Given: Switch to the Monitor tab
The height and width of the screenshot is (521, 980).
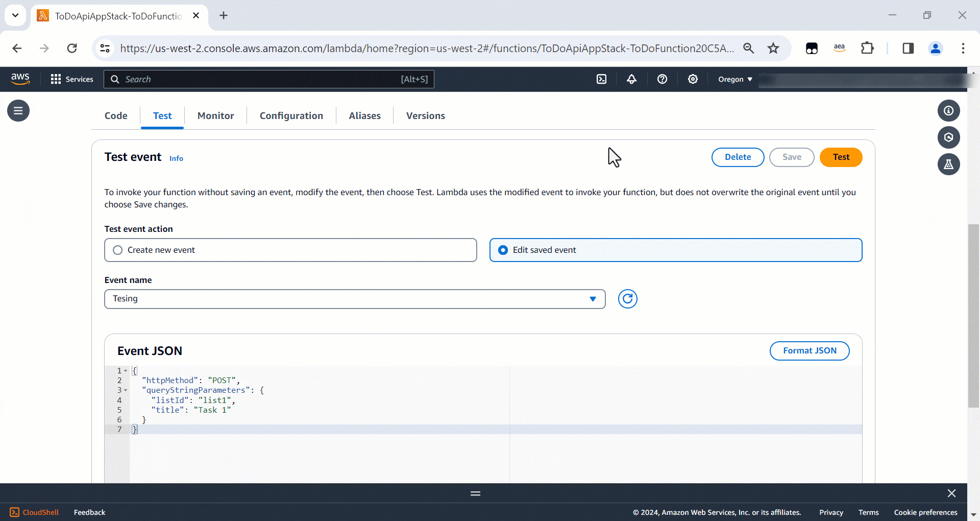Looking at the screenshot, I should click(x=215, y=115).
